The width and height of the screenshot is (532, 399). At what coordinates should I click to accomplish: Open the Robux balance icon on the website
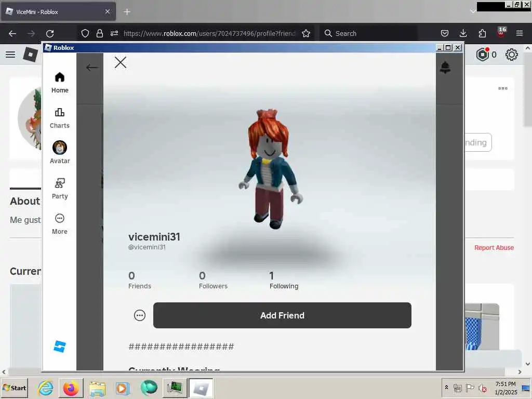point(483,54)
